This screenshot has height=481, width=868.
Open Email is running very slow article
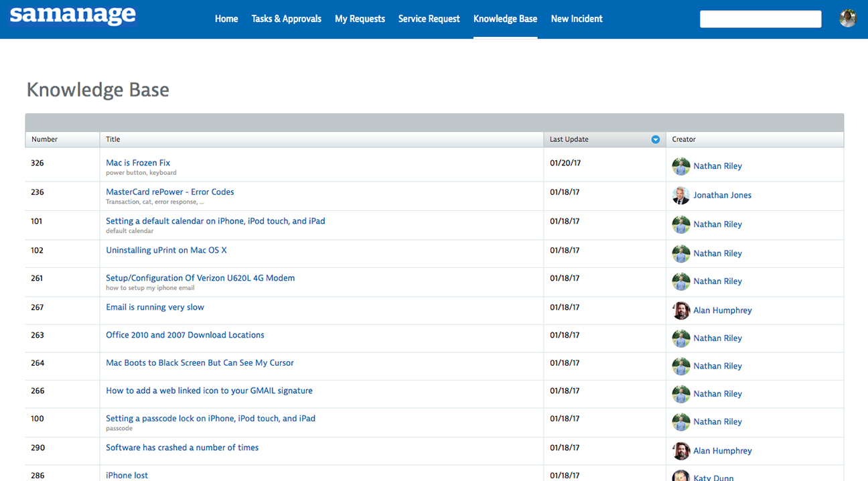tap(155, 307)
